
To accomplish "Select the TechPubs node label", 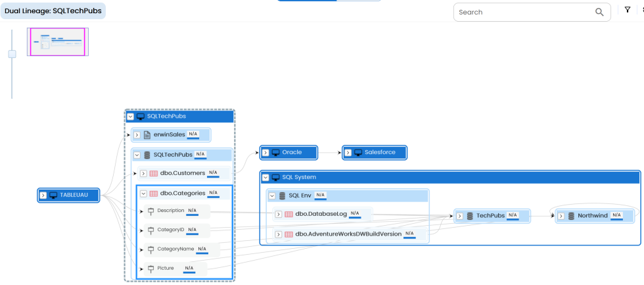I will (x=490, y=216).
